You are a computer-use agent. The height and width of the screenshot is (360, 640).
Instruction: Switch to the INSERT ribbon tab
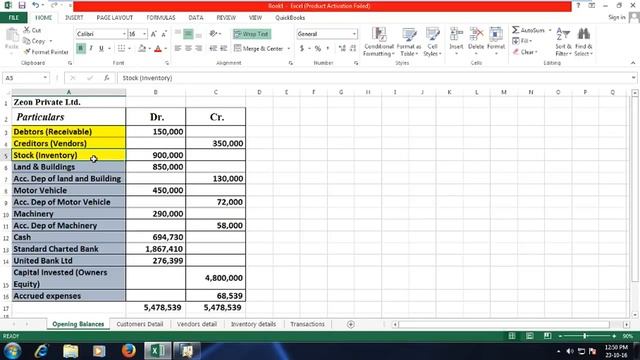tap(74, 18)
